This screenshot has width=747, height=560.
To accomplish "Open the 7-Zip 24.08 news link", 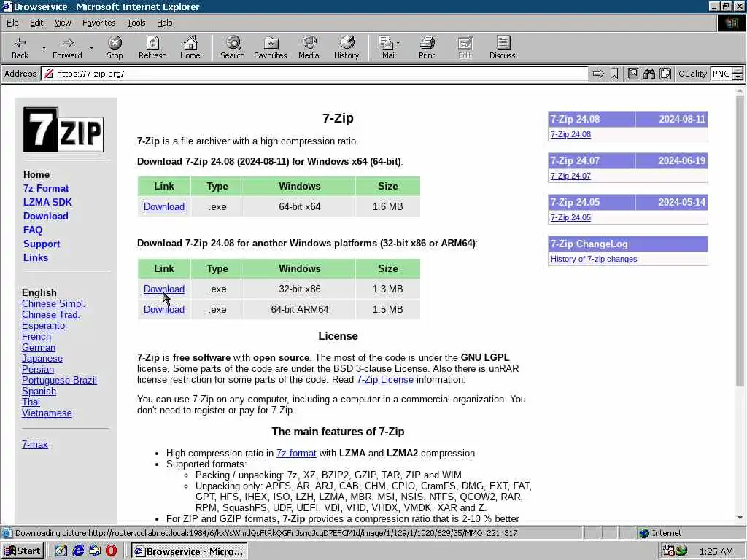I will tap(570, 134).
